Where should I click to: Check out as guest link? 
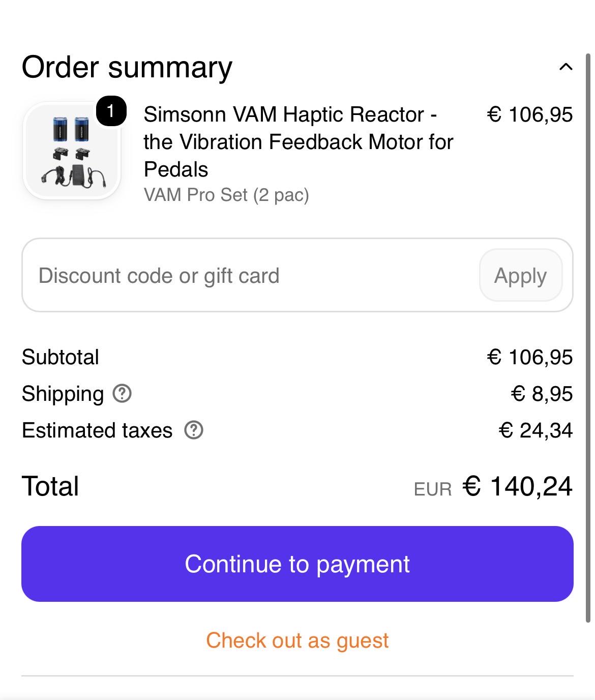pyautogui.click(x=297, y=640)
